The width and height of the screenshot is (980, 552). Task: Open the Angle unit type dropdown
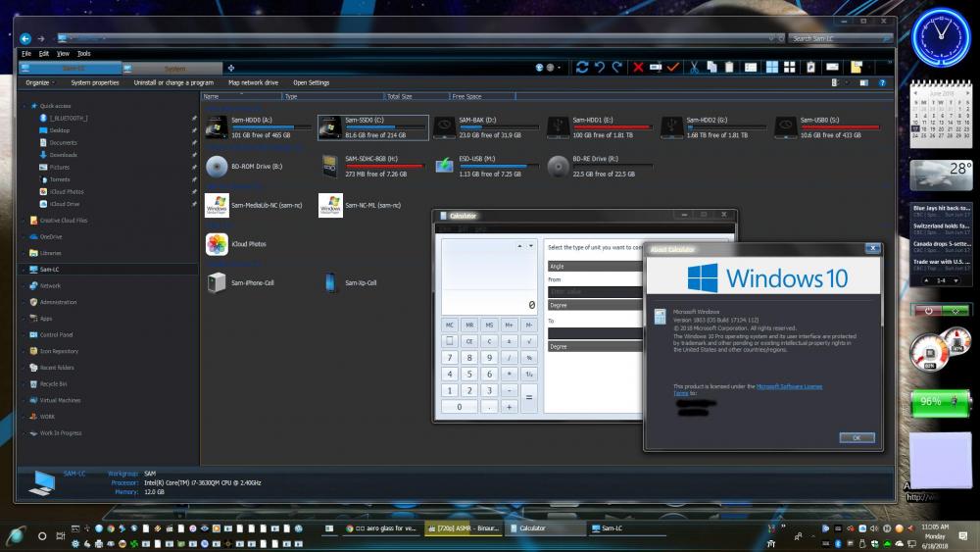594,266
